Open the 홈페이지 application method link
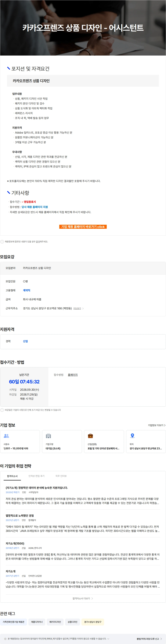Viewport: 166px width, 644px height. pos(73,374)
